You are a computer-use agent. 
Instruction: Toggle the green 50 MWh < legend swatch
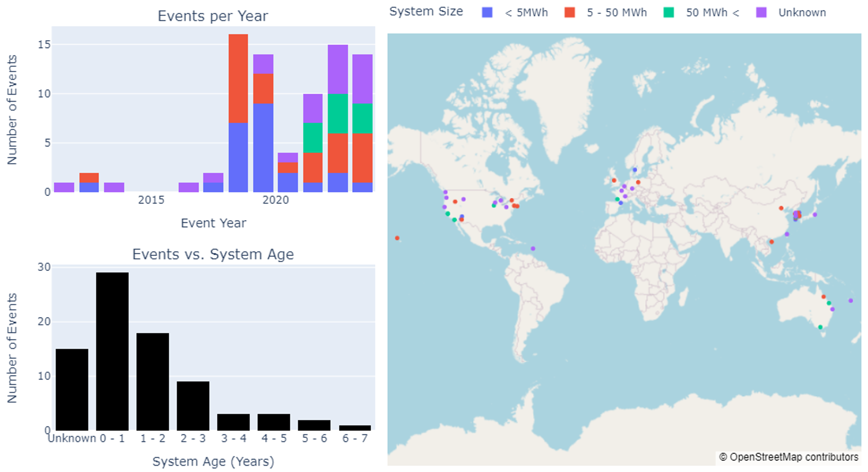(668, 13)
